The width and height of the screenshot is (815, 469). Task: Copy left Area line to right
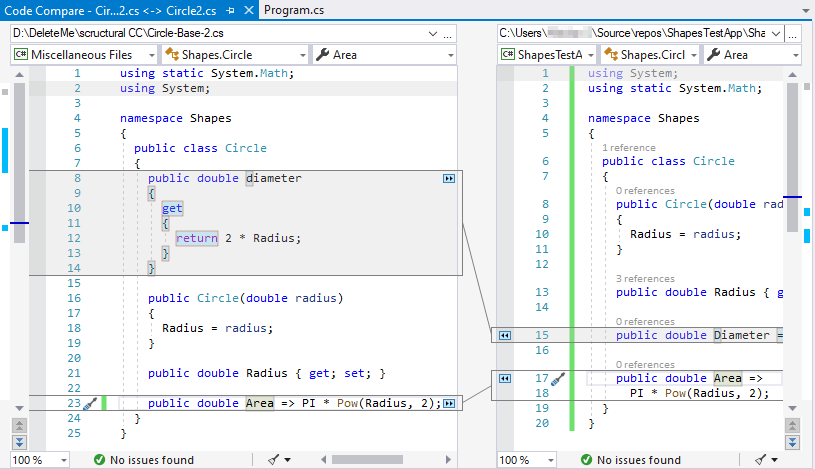click(449, 404)
